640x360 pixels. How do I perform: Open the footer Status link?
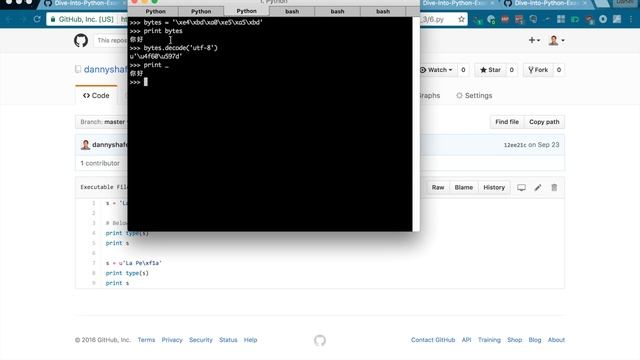pyautogui.click(x=228, y=340)
